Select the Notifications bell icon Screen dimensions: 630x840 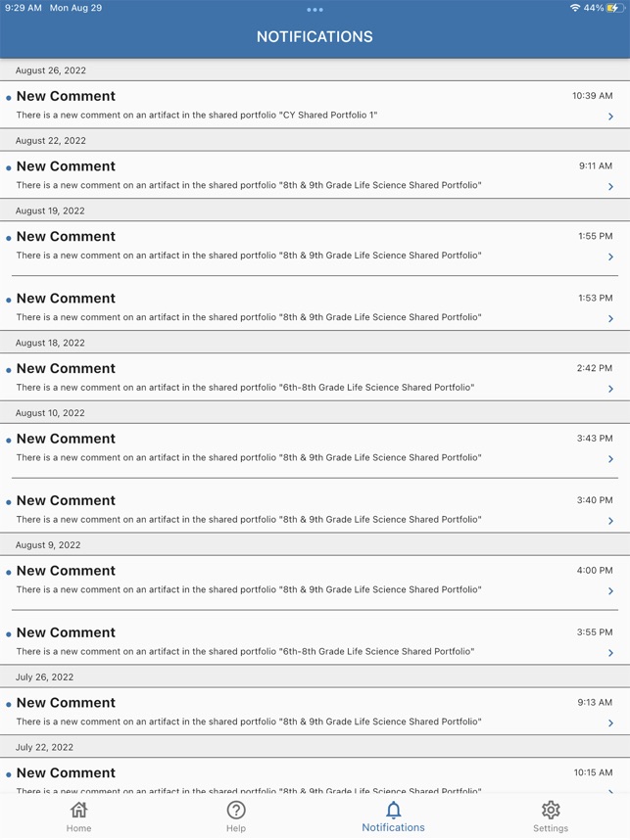tap(393, 810)
